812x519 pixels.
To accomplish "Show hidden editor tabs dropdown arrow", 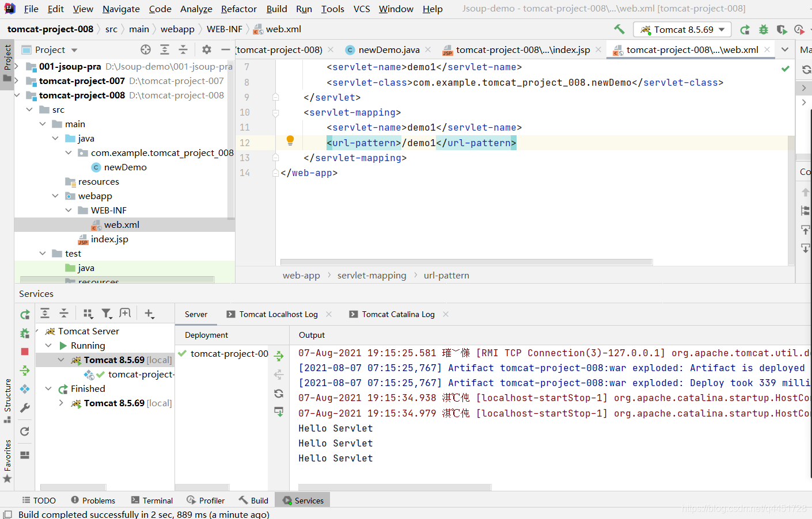I will tap(785, 49).
